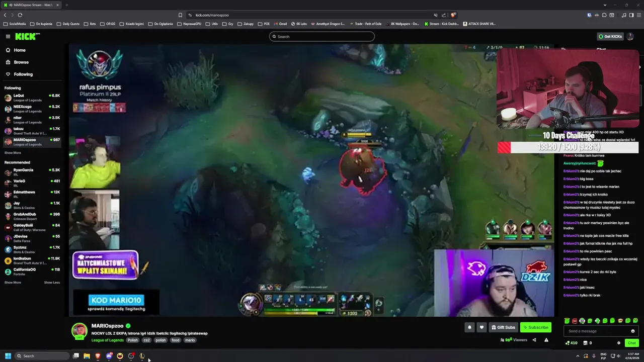Report stream with the warning triangle icon
644x362 pixels.
click(x=546, y=340)
